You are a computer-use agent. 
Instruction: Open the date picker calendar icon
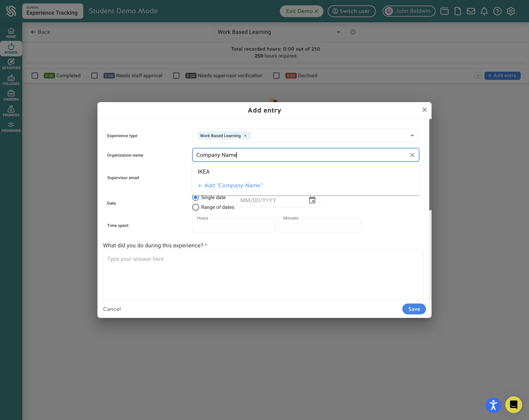tap(312, 200)
